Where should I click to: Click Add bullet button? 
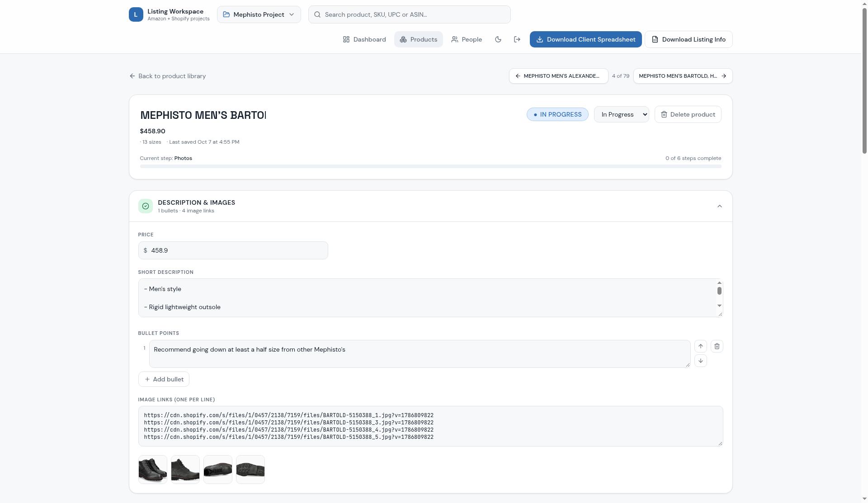tap(164, 379)
